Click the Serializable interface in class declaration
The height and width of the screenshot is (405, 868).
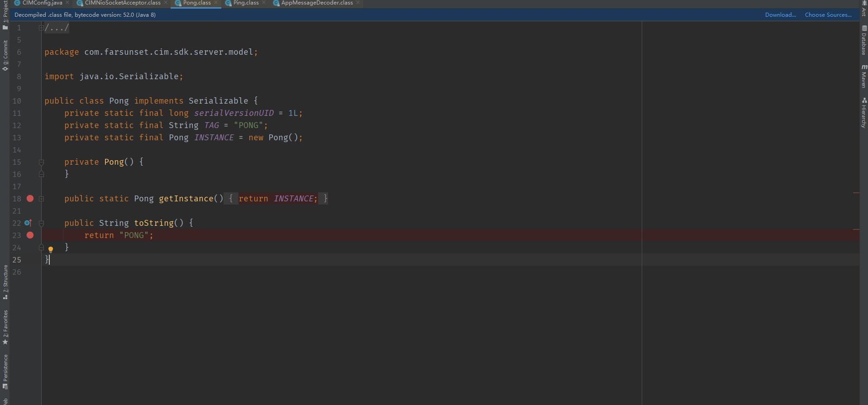click(x=218, y=101)
